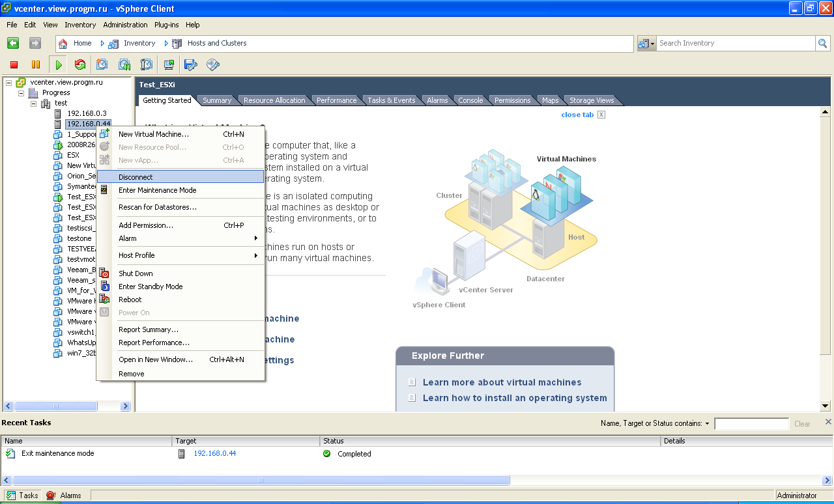Click the Search Inventory input box

click(x=736, y=43)
